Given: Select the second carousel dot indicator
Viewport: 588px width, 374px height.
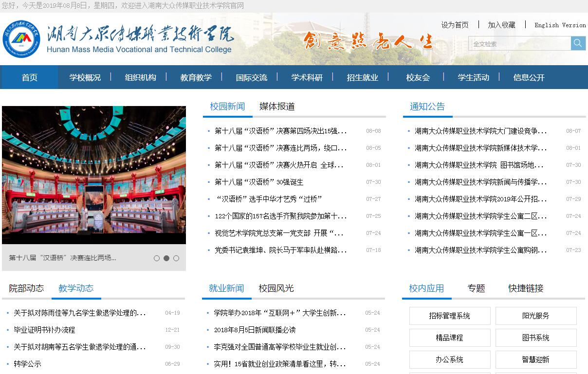Looking at the screenshot, I should pyautogui.click(x=166, y=258).
